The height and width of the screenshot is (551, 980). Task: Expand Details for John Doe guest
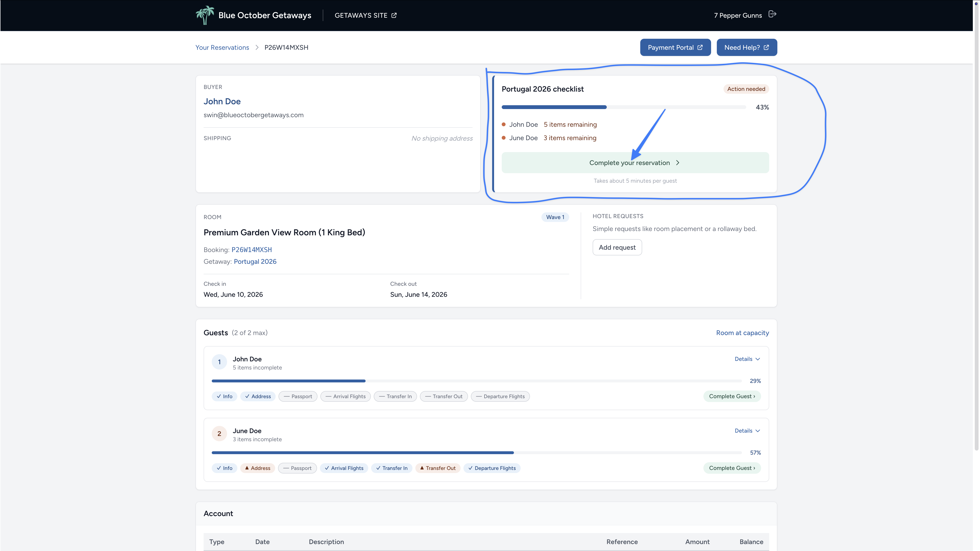pos(747,359)
